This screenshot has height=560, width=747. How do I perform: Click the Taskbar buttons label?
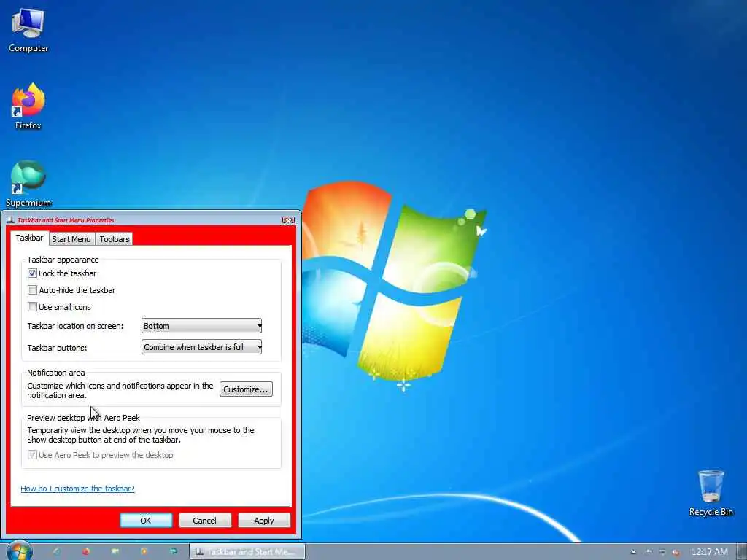pos(57,348)
